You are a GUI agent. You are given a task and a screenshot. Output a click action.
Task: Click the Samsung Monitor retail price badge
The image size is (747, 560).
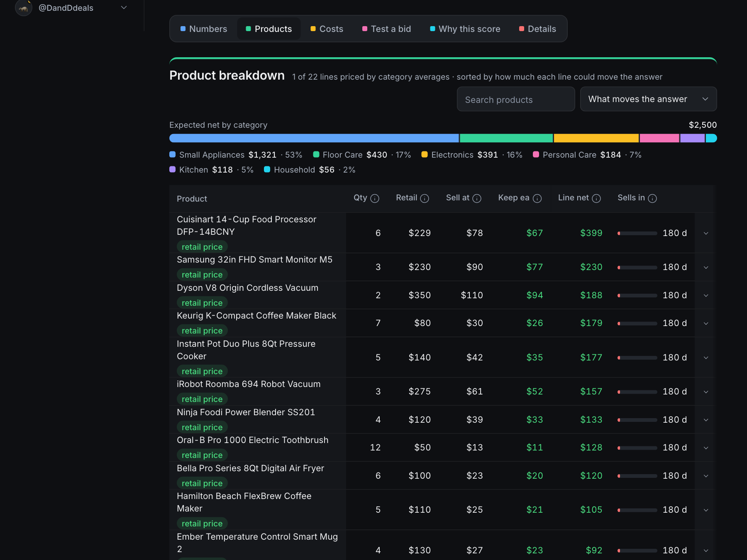(202, 275)
